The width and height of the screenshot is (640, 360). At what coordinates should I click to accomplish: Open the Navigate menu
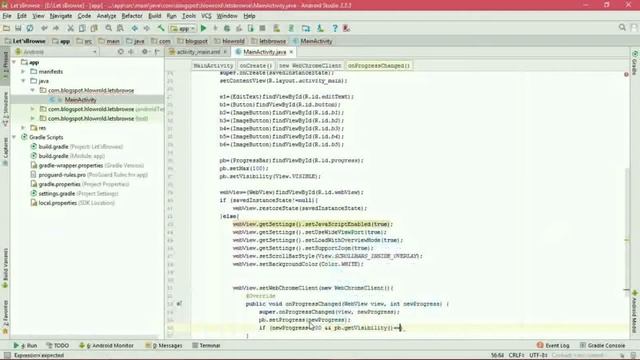click(x=61, y=16)
